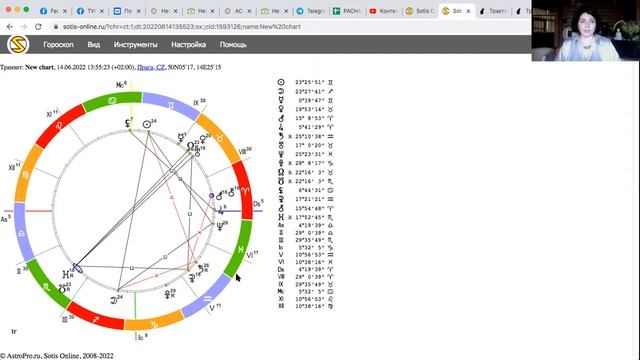
Task: Open the Помощь menu
Action: coord(233,44)
